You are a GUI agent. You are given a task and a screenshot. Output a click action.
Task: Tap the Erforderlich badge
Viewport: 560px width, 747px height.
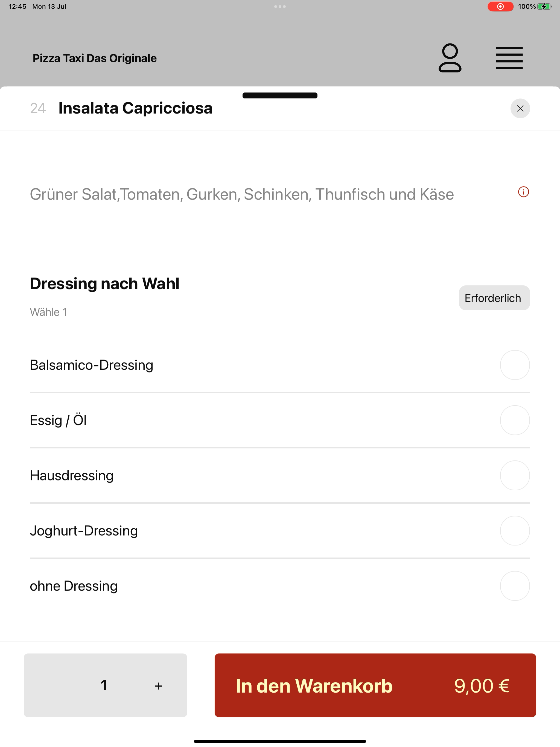coord(494,298)
